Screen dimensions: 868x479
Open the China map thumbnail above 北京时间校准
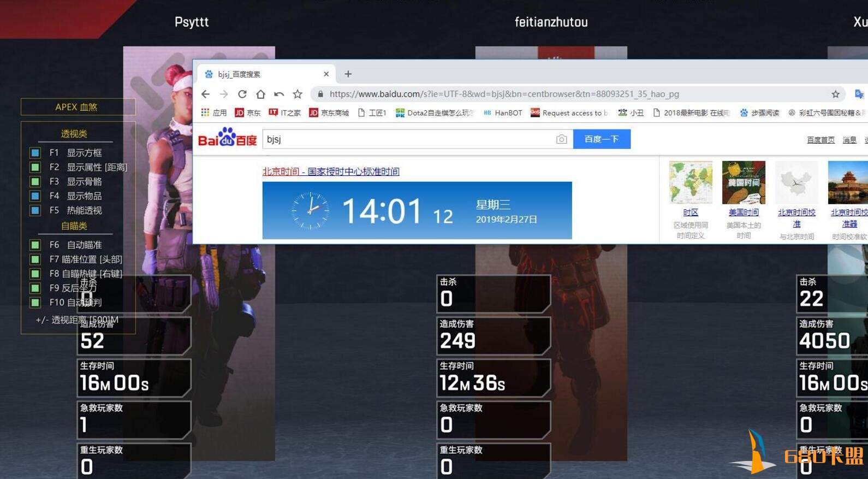tap(796, 182)
